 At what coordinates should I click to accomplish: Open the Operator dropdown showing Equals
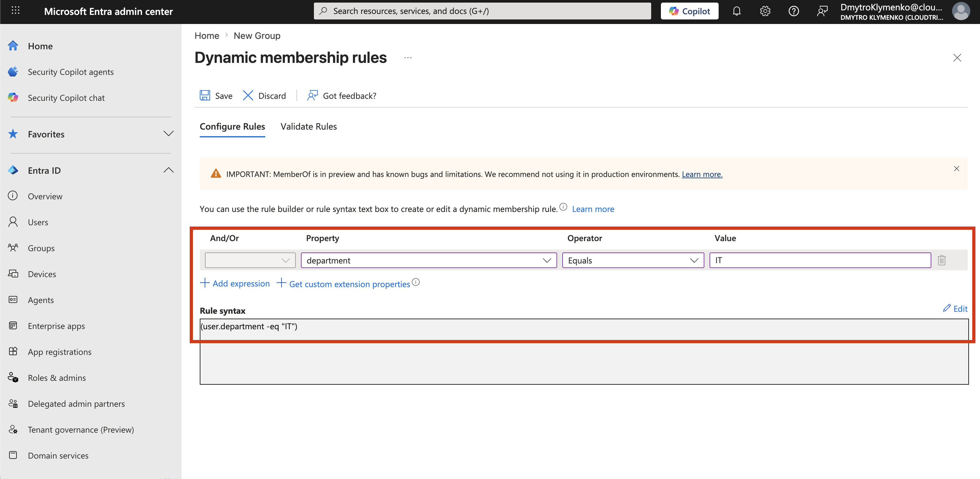tap(633, 261)
